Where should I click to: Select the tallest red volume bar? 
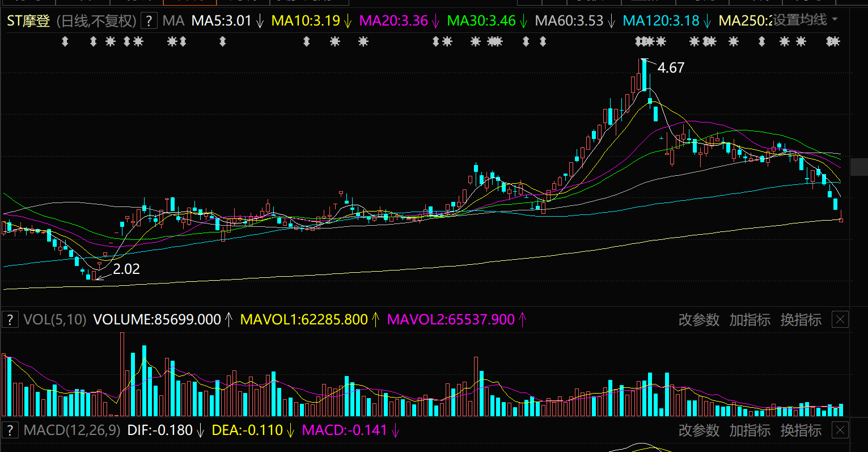point(122,374)
